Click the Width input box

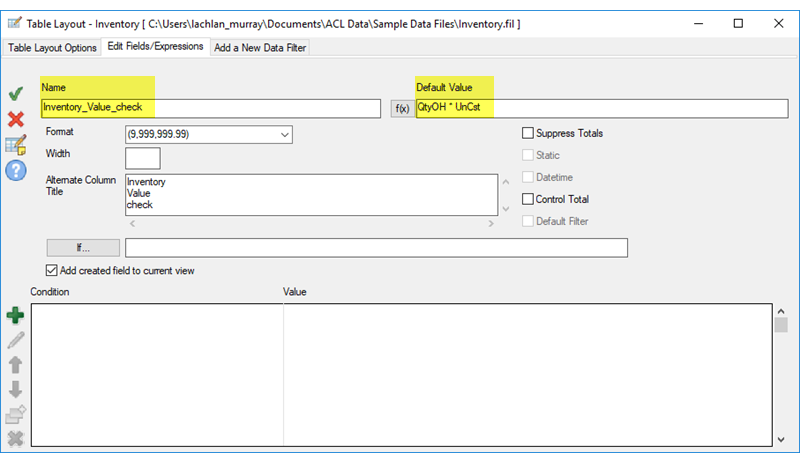click(x=142, y=158)
